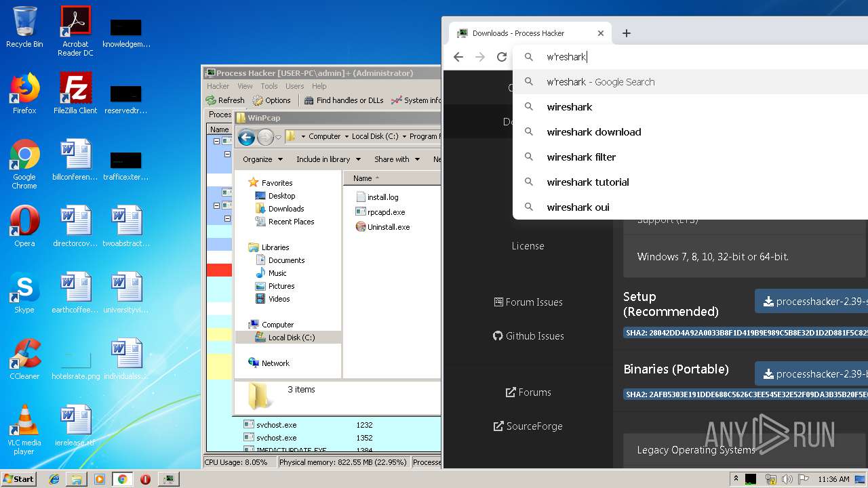This screenshot has height=488, width=868.
Task: Click Action Center flag tray icon
Action: click(x=804, y=479)
